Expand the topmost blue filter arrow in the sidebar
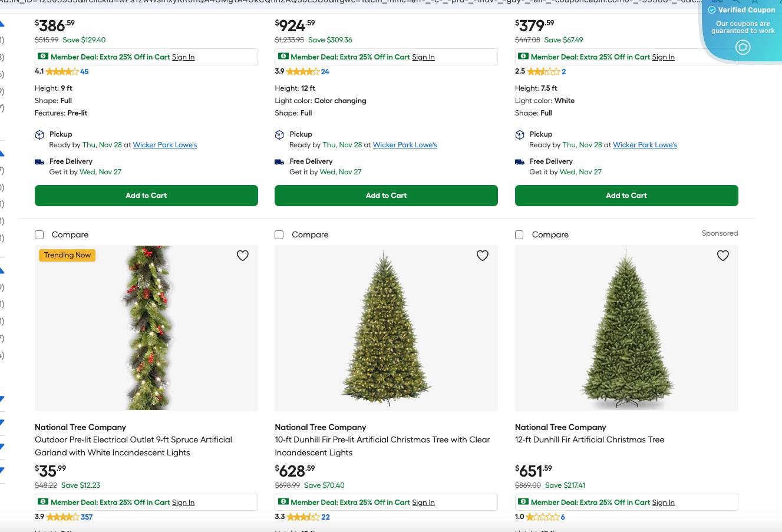The height and width of the screenshot is (532, 782). click(x=2, y=22)
